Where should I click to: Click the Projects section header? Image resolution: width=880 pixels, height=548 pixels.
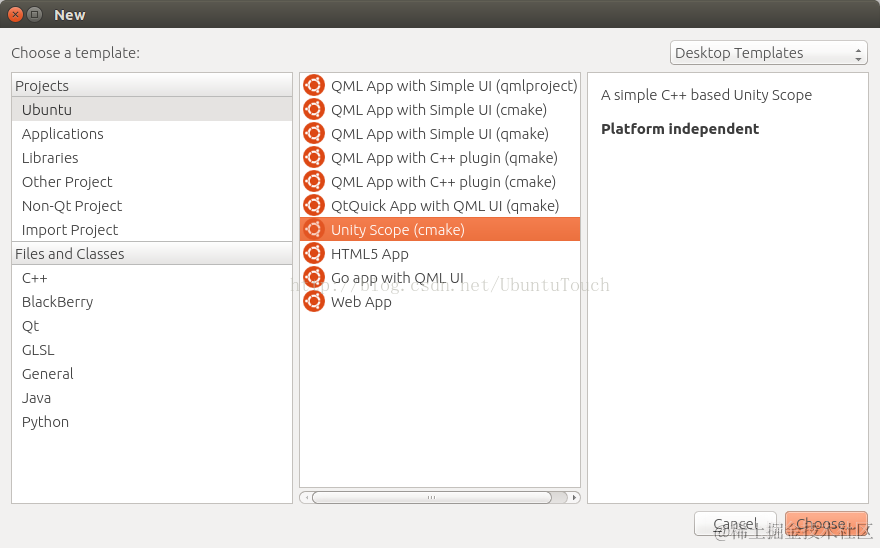click(152, 85)
